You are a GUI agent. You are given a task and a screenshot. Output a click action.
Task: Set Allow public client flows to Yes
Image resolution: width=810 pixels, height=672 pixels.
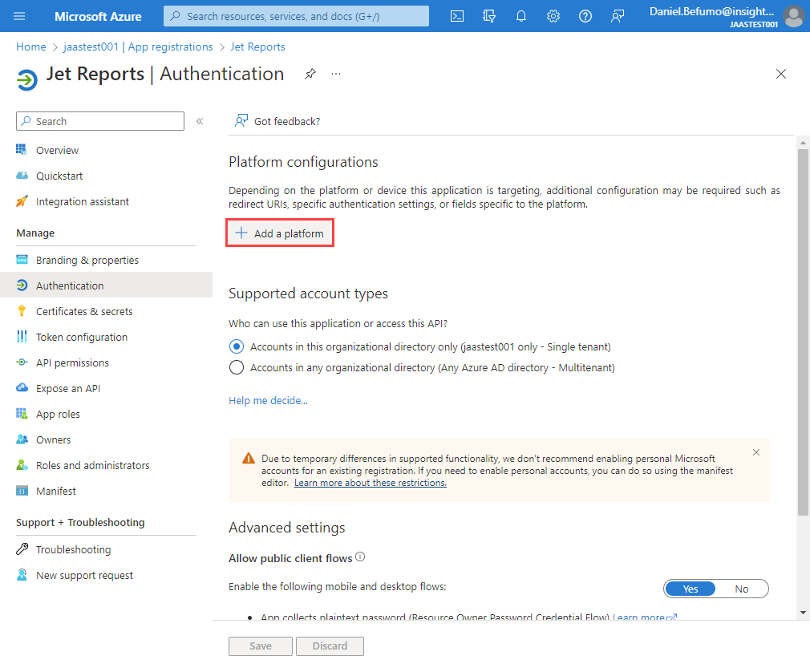(x=691, y=589)
